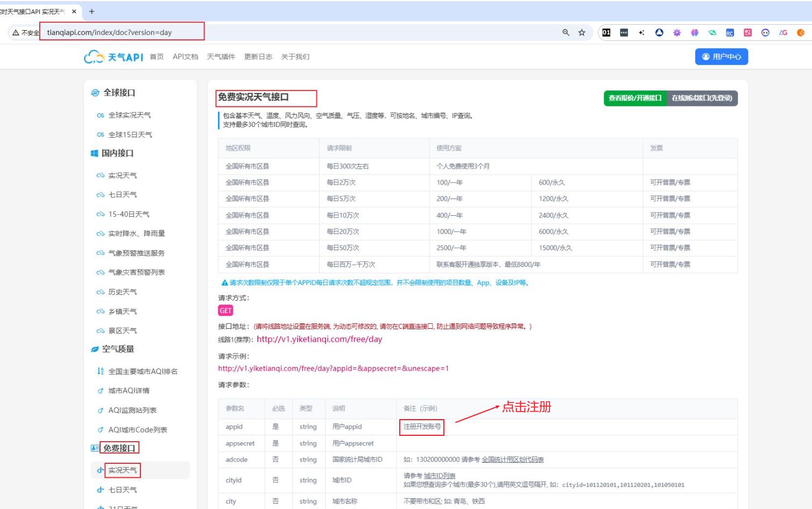Open the 天气API logo home link
Image resolution: width=812 pixels, height=509 pixels.
pyautogui.click(x=114, y=56)
